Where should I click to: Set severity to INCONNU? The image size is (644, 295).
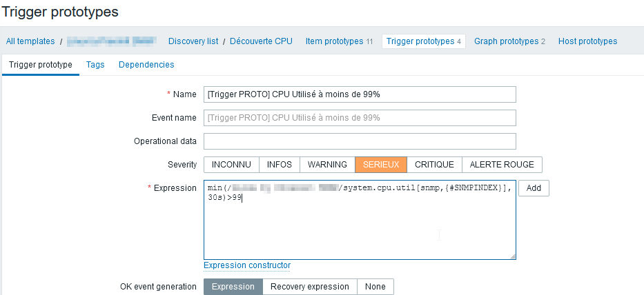tap(231, 165)
